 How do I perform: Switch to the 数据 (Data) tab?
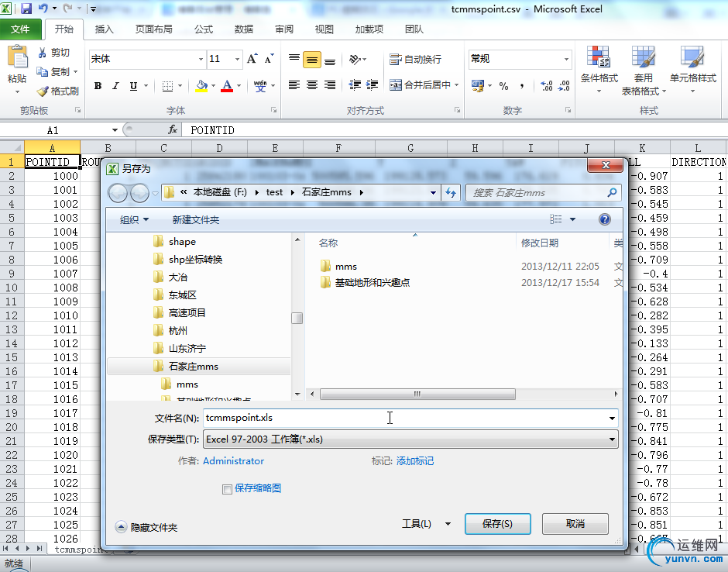point(244,29)
